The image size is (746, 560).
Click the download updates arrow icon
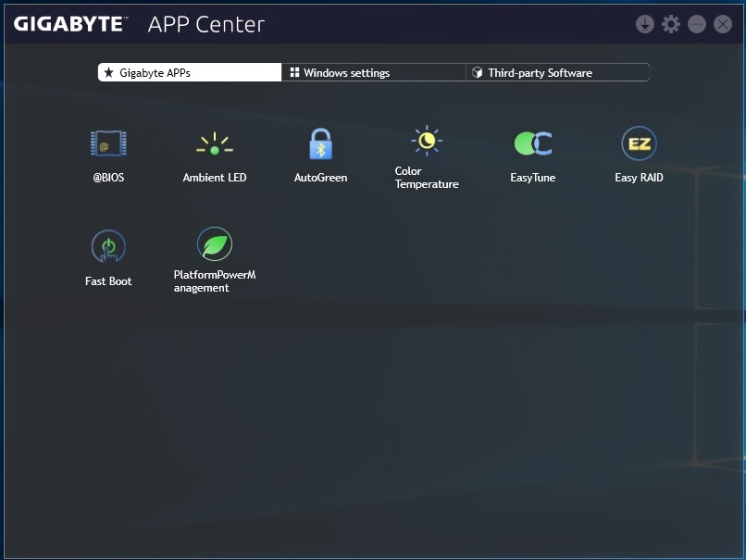coord(645,24)
